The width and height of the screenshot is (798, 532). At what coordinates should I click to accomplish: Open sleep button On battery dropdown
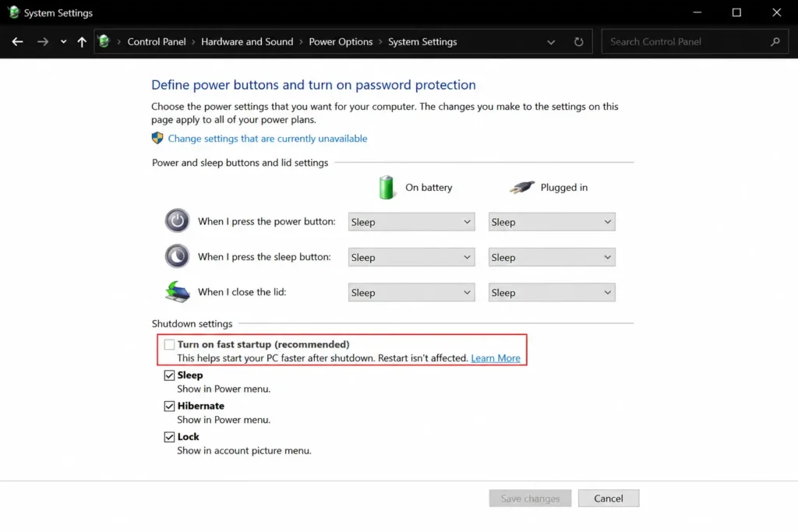pos(411,257)
